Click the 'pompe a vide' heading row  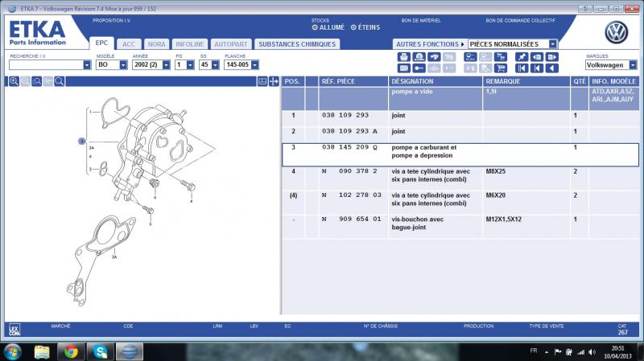click(x=460, y=98)
